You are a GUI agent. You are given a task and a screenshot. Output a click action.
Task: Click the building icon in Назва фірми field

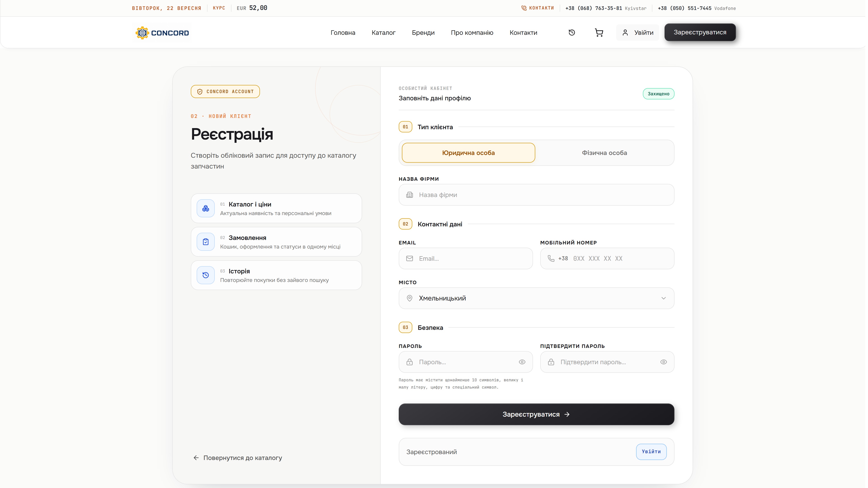point(409,195)
